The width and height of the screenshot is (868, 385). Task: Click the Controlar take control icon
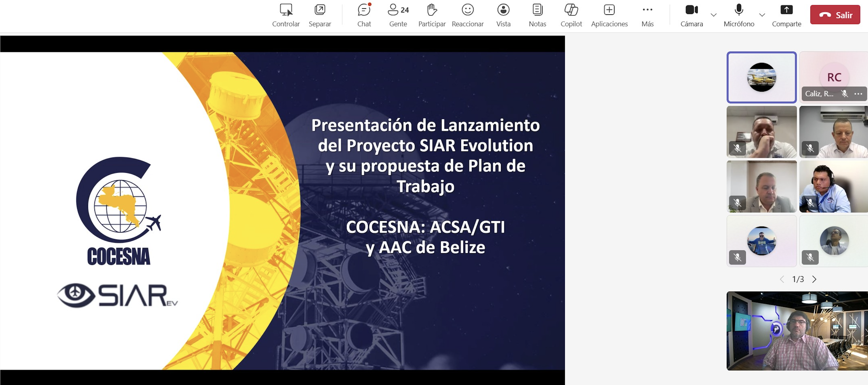point(286,10)
